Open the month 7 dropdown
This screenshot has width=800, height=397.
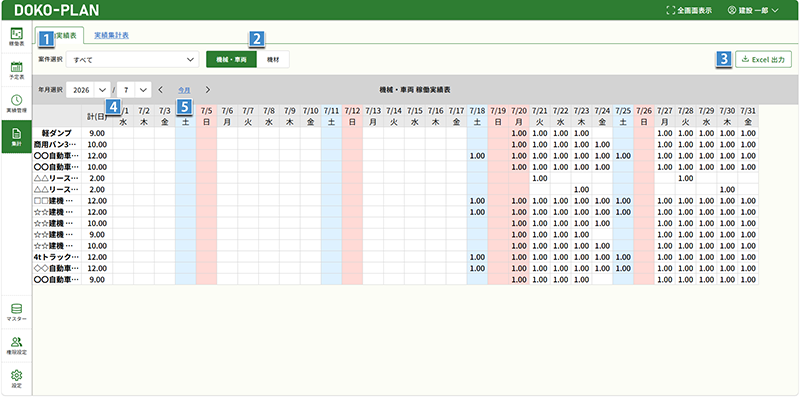134,90
